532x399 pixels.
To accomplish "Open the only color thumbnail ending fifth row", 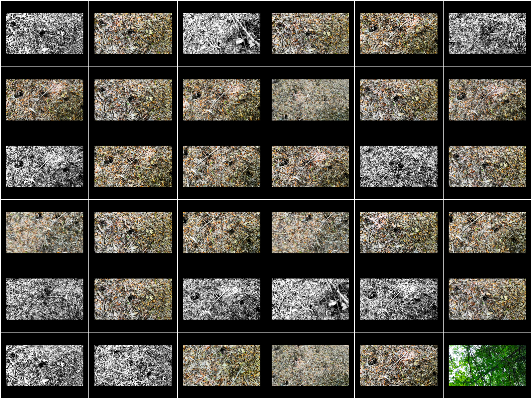I will [487, 299].
